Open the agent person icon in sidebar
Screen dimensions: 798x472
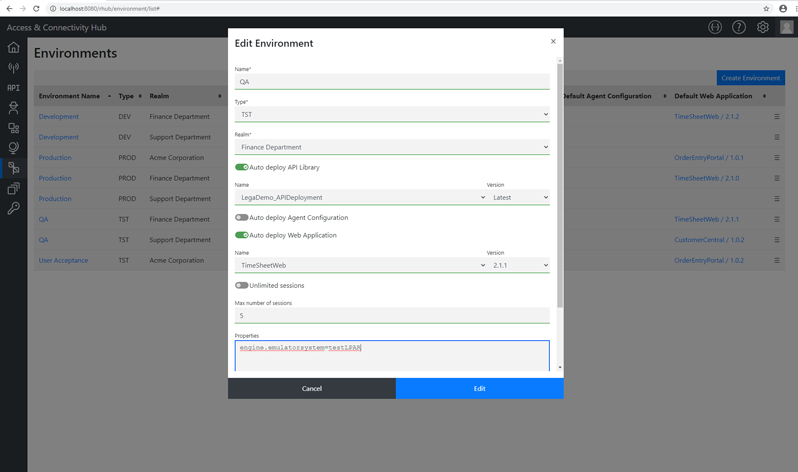click(x=14, y=108)
